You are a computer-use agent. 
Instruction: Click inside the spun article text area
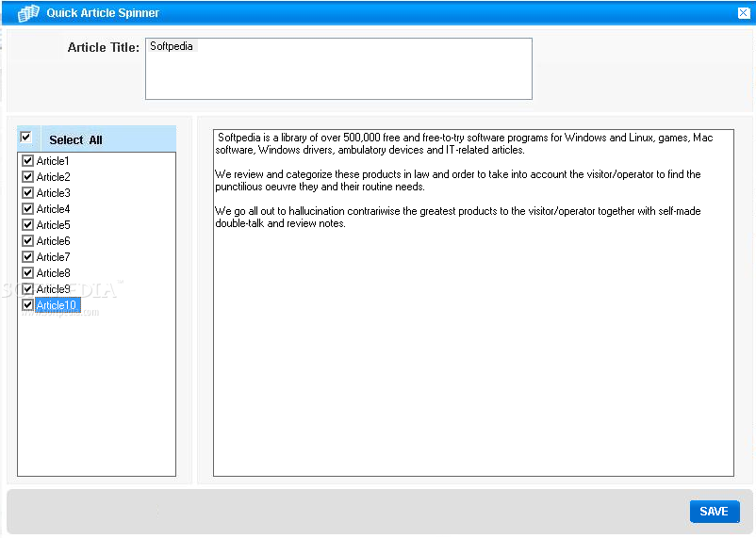473,302
